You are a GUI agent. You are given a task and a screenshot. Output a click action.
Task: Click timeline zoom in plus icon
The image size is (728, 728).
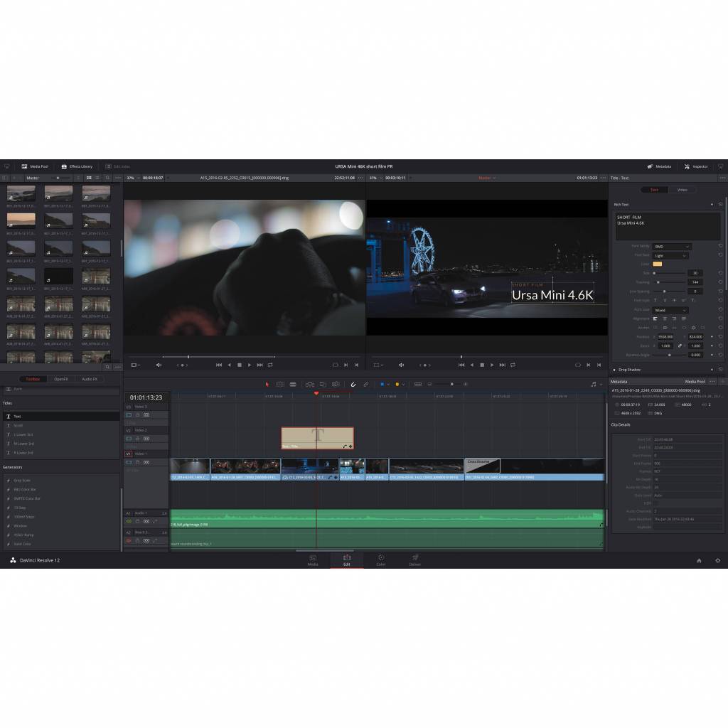pyautogui.click(x=465, y=385)
